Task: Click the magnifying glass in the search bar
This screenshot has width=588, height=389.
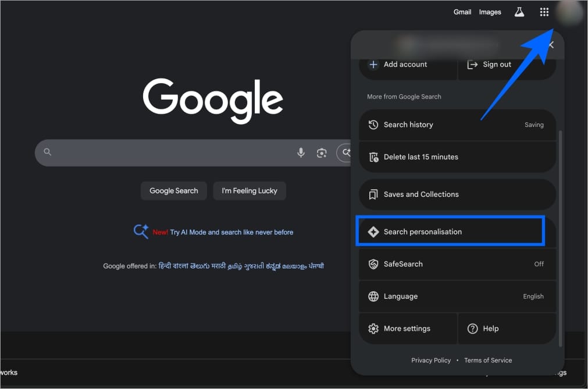Action: pos(47,153)
